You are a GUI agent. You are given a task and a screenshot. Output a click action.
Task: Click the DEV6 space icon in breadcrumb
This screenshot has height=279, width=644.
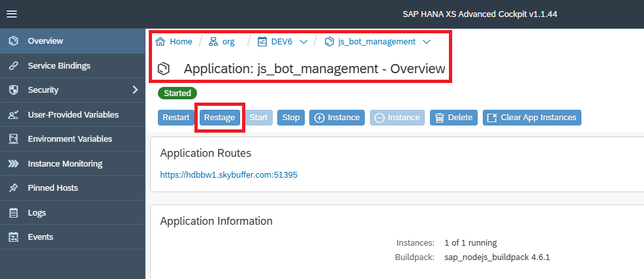[262, 42]
